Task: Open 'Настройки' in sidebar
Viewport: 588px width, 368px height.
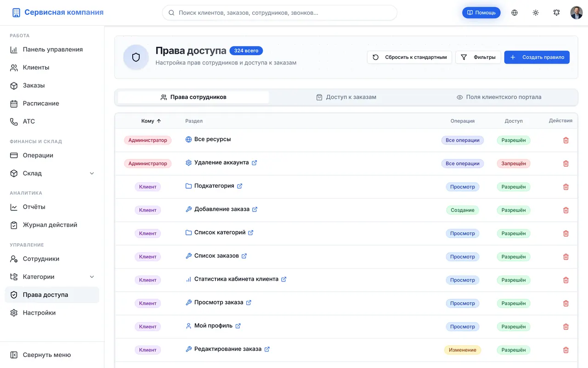Action: [52, 313]
